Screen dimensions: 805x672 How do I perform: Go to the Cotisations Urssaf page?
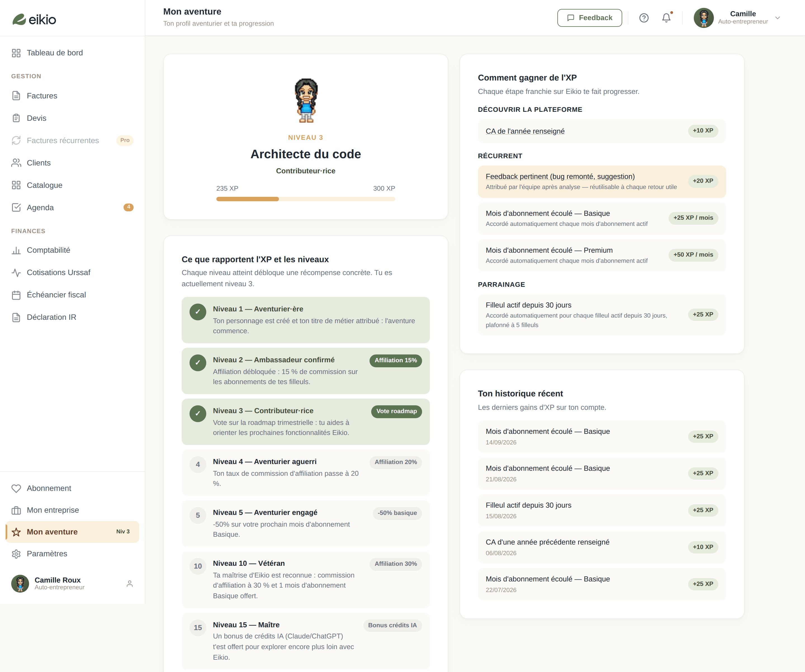pos(72,273)
